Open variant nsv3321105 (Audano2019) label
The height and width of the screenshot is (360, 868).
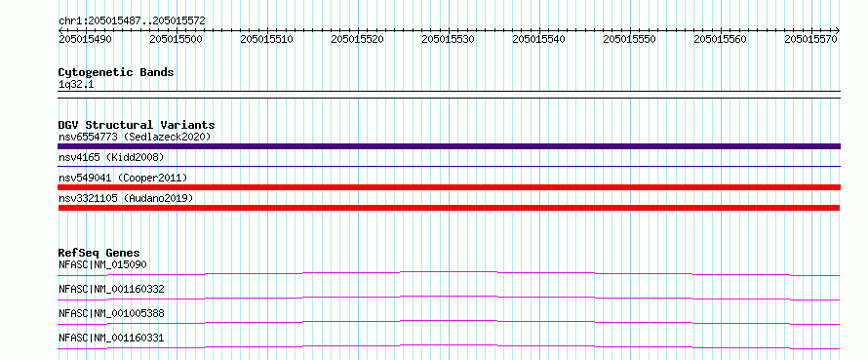pyautogui.click(x=126, y=198)
